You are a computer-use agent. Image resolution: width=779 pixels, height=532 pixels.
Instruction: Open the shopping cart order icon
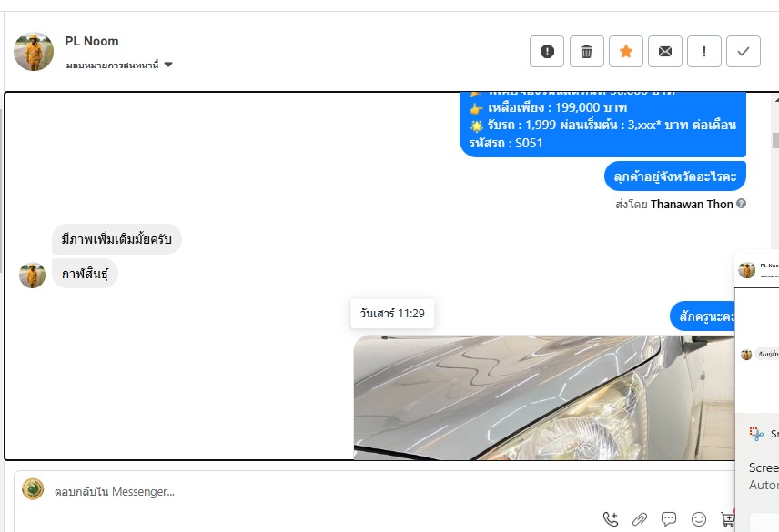727,519
